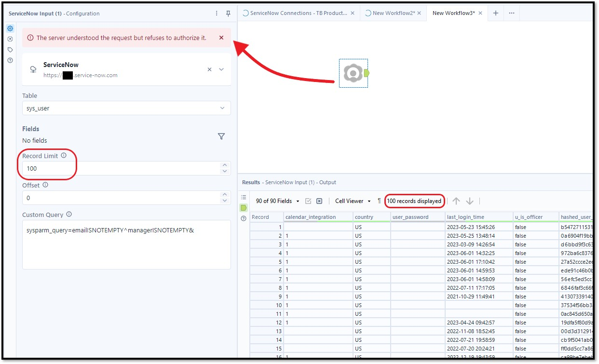
Task: Toggle the select-all fields checkbox icon
Action: point(307,201)
